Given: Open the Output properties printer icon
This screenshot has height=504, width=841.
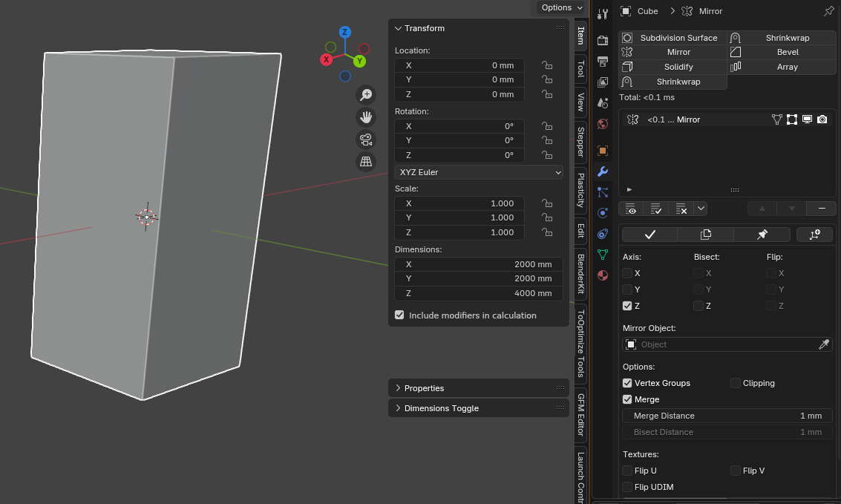Looking at the screenshot, I should pyautogui.click(x=603, y=61).
